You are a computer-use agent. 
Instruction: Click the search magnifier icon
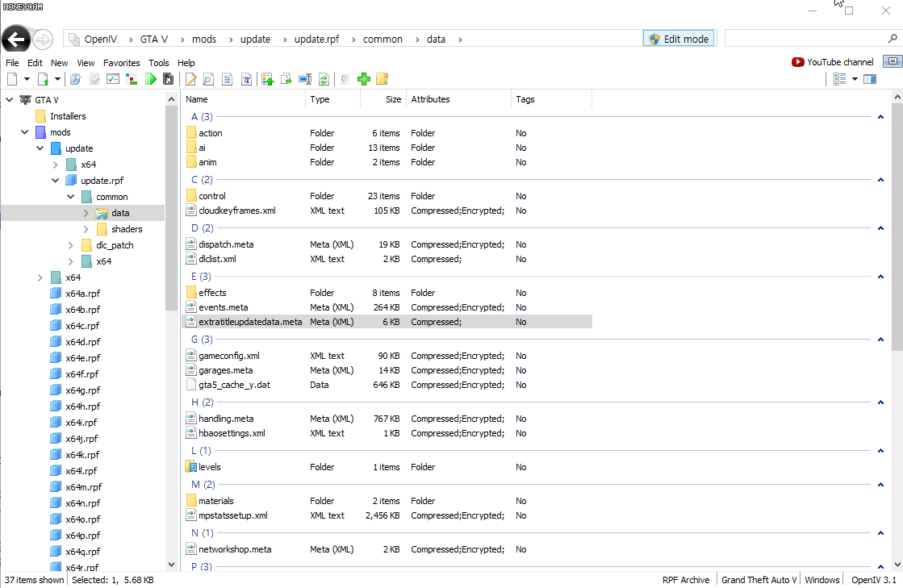coord(893,39)
